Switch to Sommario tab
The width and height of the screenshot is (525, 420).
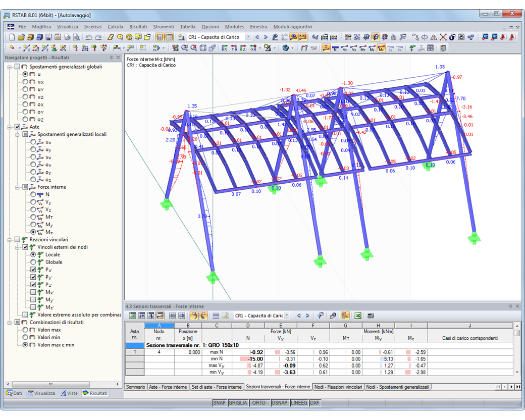135,387
